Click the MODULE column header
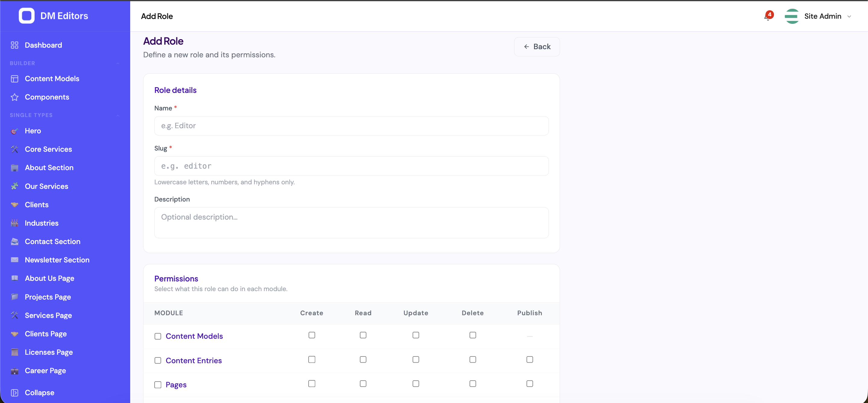868x403 pixels. coord(168,313)
